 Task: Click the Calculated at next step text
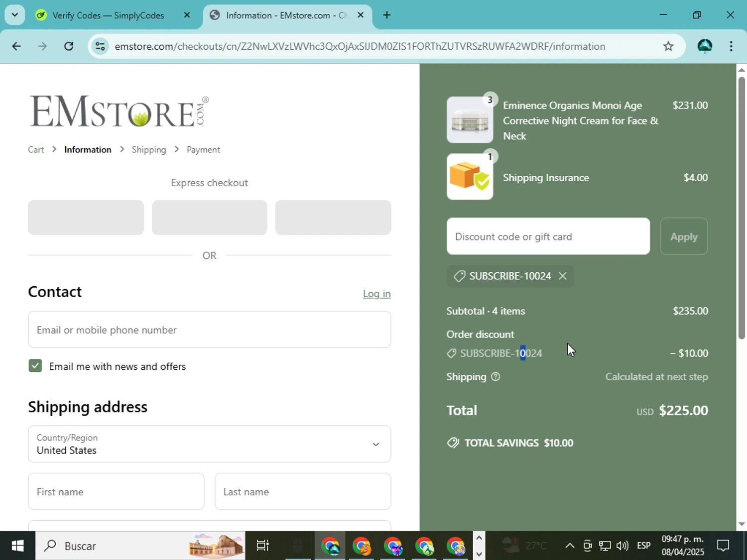point(657,377)
